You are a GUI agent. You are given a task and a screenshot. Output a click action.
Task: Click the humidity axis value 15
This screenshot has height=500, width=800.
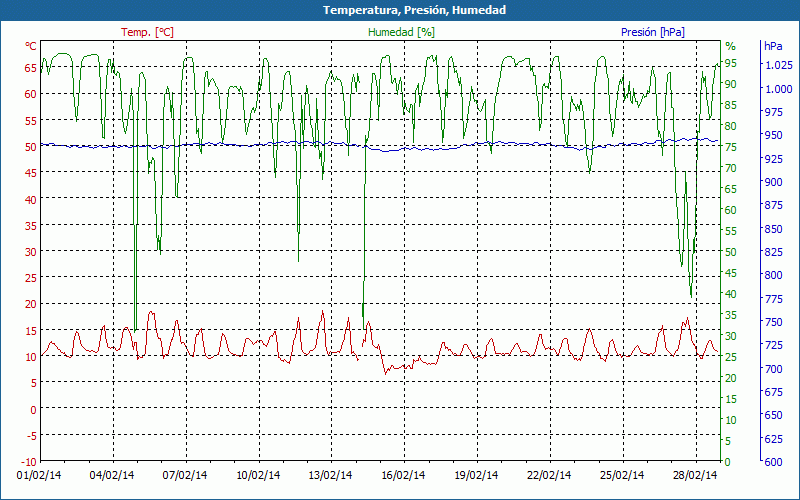click(731, 399)
